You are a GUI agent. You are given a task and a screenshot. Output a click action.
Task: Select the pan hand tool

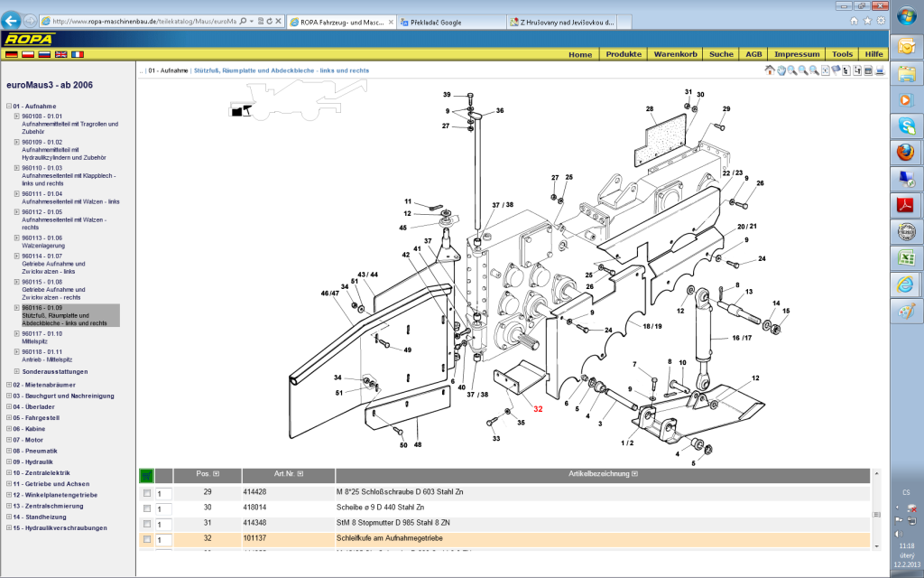[781, 70]
